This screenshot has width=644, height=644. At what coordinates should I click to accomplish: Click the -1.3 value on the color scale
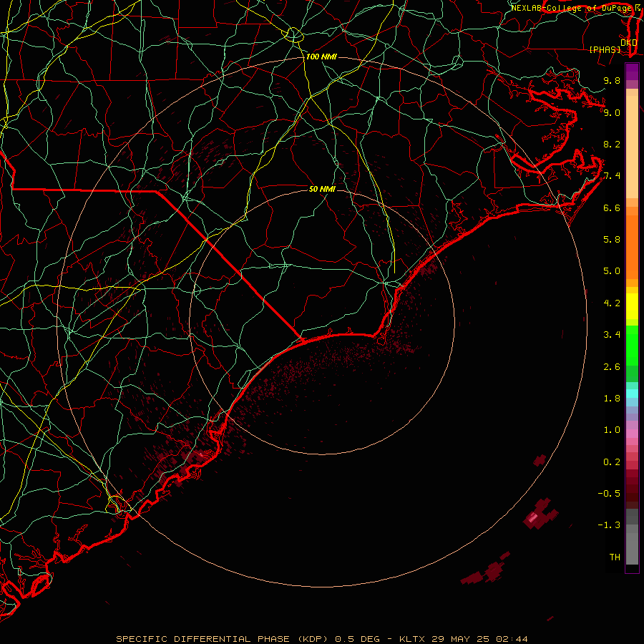click(609, 525)
